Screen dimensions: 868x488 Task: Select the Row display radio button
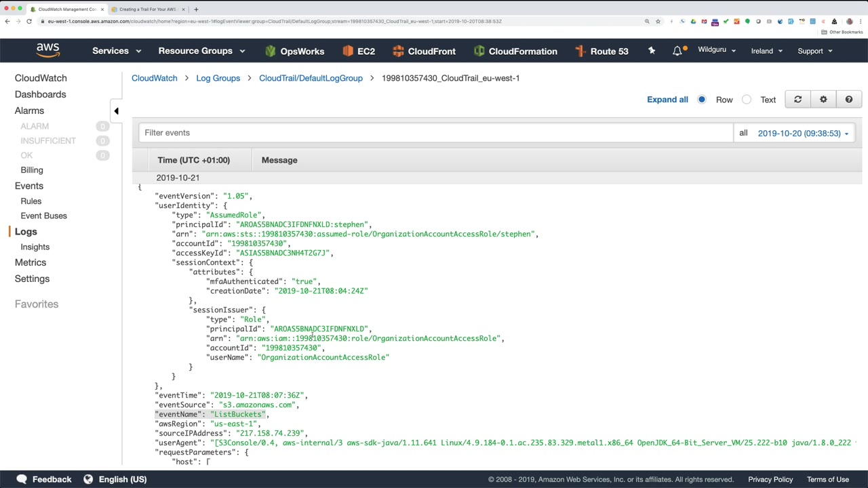702,100
